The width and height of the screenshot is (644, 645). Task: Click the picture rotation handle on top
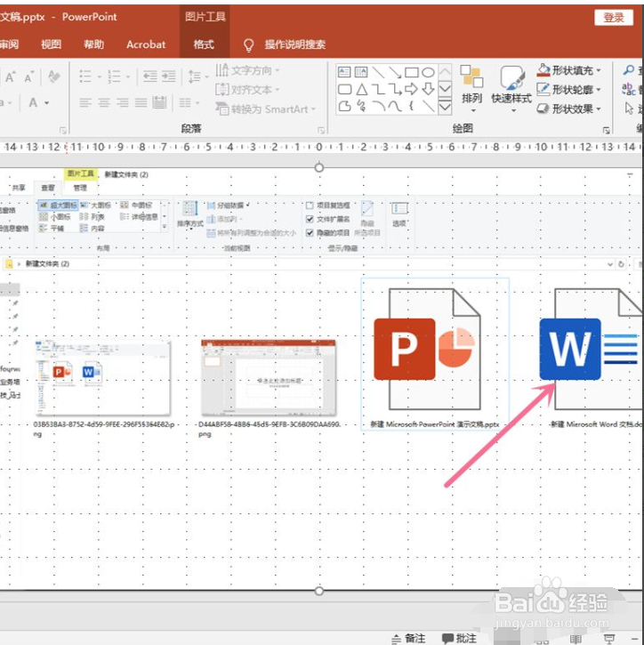[x=318, y=168]
